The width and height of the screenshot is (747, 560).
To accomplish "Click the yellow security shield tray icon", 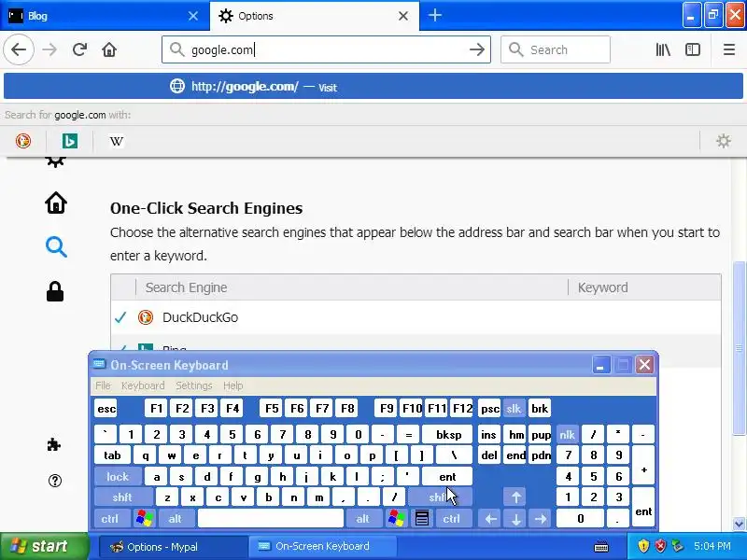I will coord(643,546).
